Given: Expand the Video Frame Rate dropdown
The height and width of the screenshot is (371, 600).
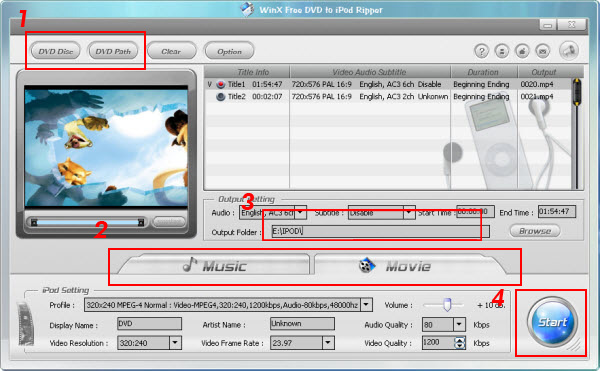Looking at the screenshot, I should (x=328, y=343).
